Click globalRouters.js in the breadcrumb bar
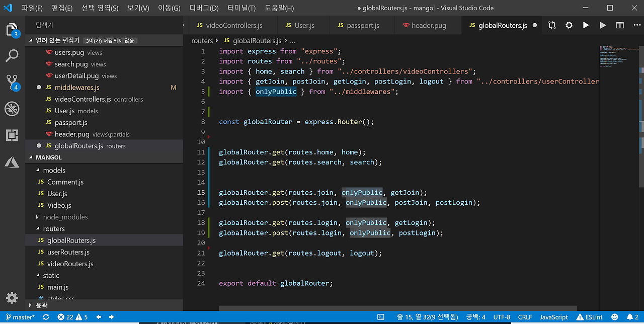The width and height of the screenshot is (644, 324). point(257,41)
